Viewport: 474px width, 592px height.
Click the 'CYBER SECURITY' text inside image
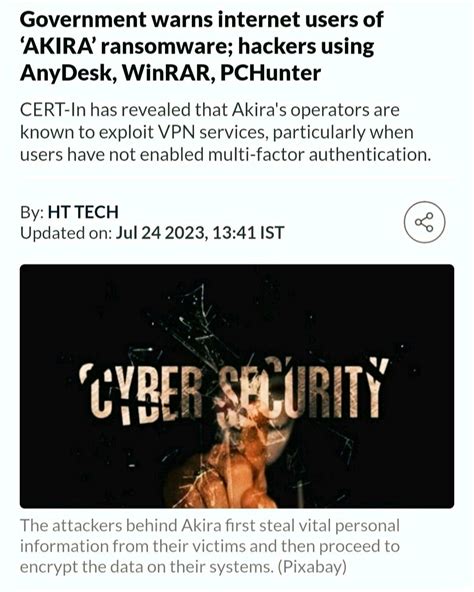tap(234, 390)
